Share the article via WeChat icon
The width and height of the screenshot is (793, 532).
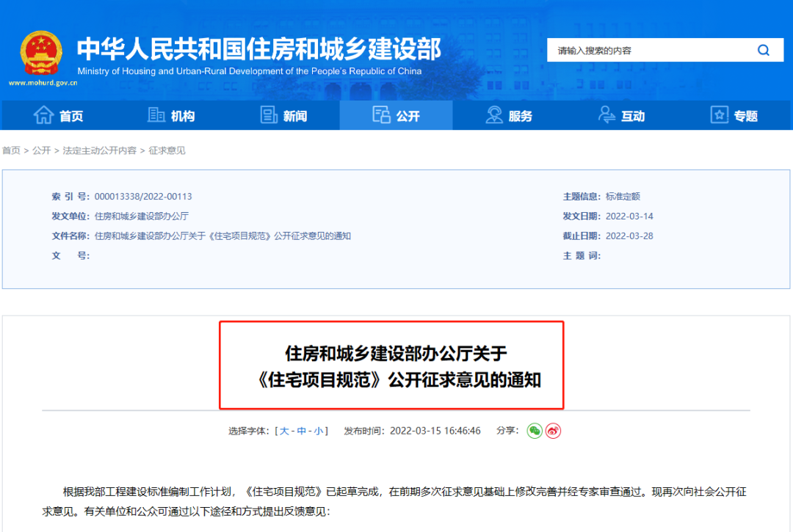pos(535,431)
